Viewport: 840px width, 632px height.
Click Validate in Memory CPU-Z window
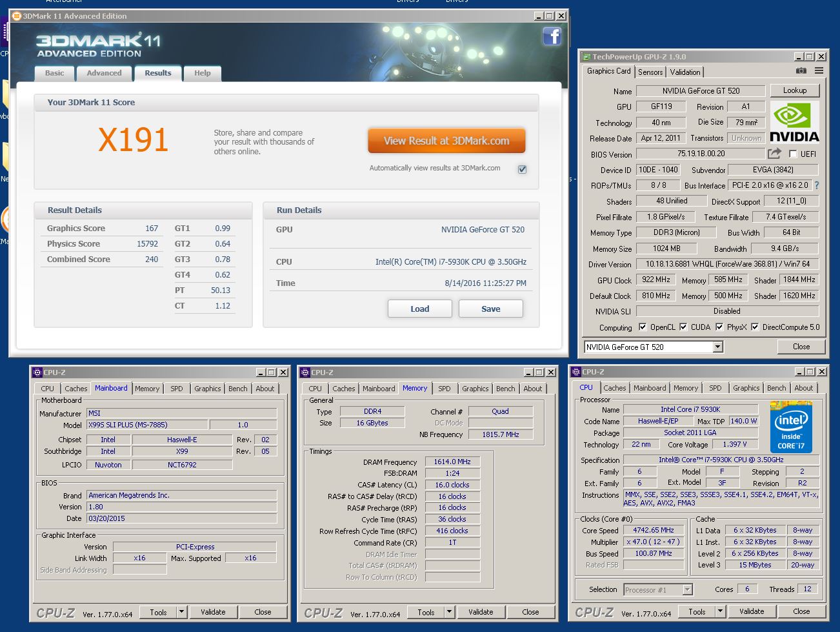[481, 612]
